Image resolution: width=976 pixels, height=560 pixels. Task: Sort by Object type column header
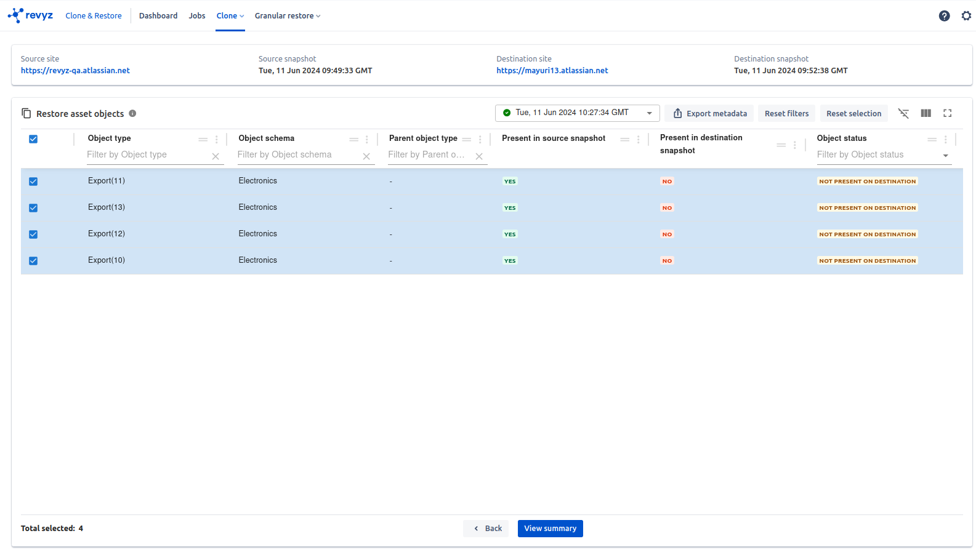click(x=110, y=138)
